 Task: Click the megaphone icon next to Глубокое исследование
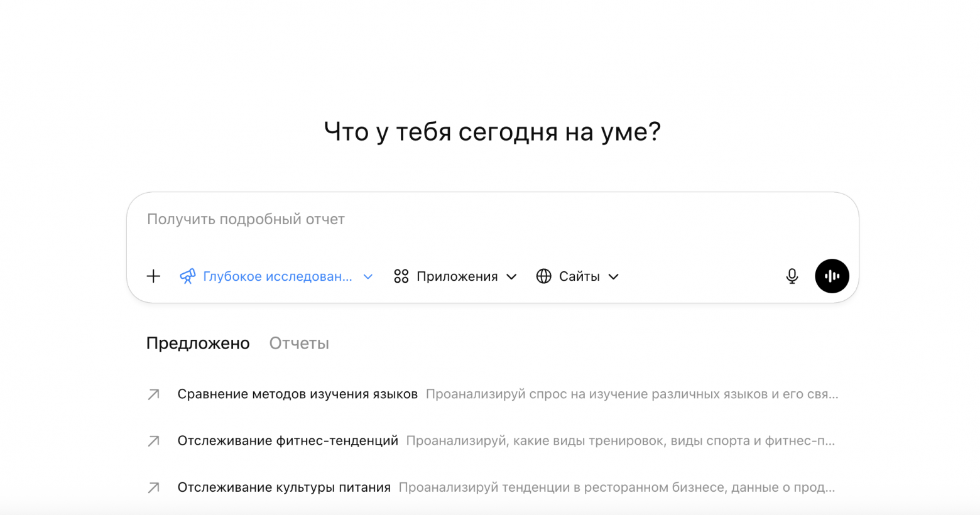[x=188, y=276]
